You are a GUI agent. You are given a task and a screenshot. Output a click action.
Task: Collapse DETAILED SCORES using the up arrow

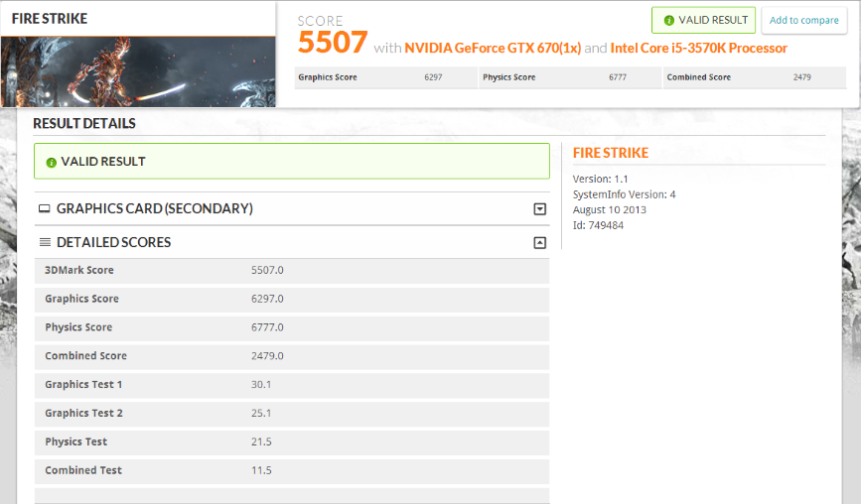(x=539, y=242)
